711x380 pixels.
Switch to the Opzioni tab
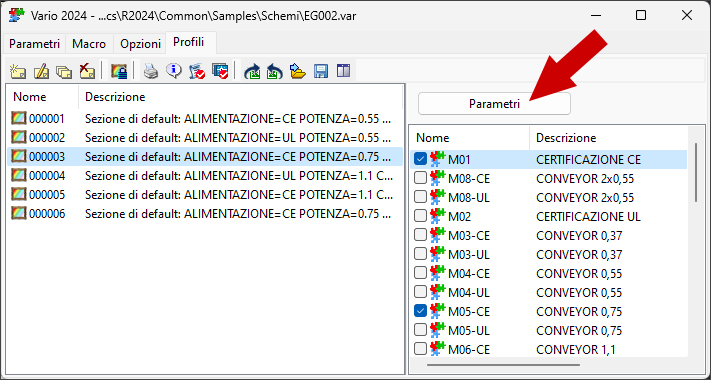(x=140, y=44)
